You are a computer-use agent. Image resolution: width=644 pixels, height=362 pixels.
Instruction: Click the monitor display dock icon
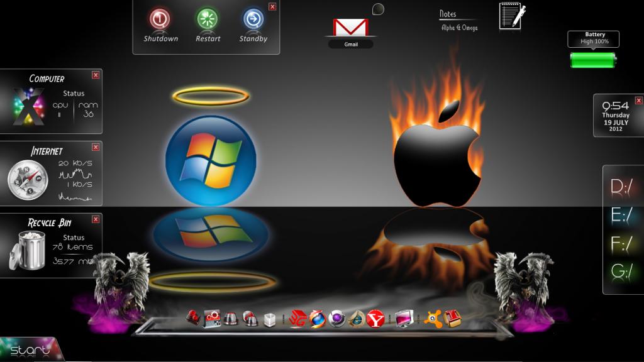pyautogui.click(x=404, y=319)
